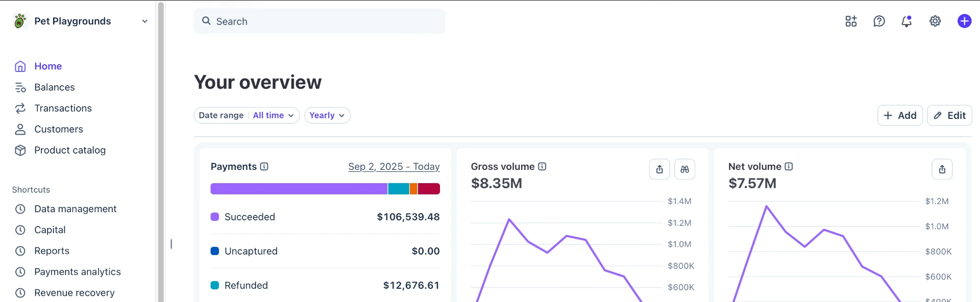980x302 pixels.
Task: Click clock icon beside Reports
Action: coord(20,250)
